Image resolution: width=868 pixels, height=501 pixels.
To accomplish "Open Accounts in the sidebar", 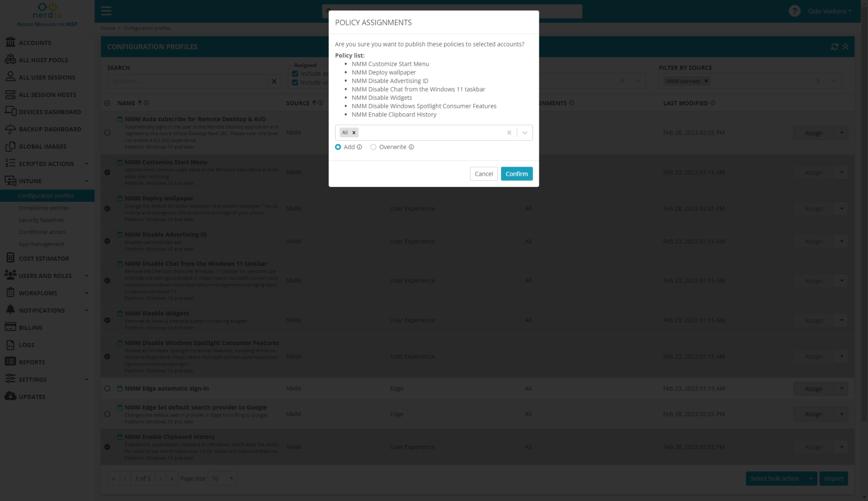I will 35,43.
